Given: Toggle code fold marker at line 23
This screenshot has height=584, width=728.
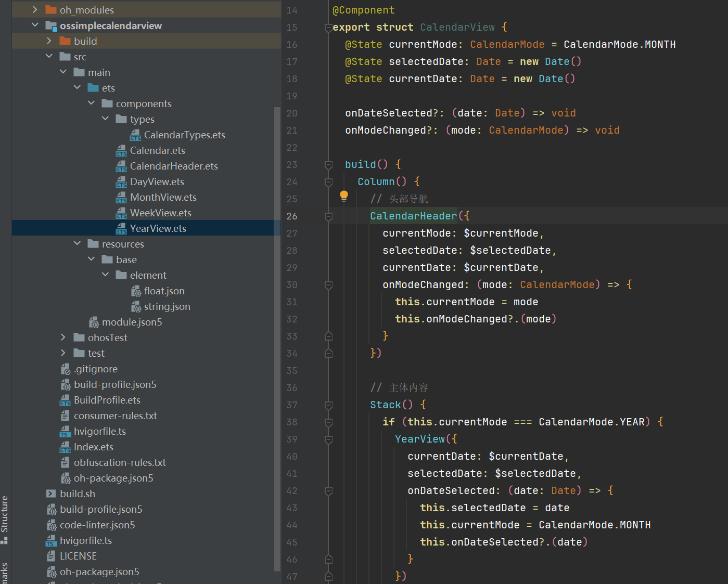Looking at the screenshot, I should 328,165.
